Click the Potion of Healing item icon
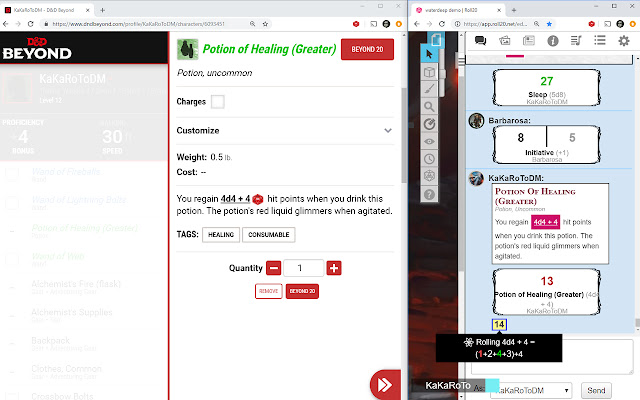The width and height of the screenshot is (640, 400). point(188,49)
